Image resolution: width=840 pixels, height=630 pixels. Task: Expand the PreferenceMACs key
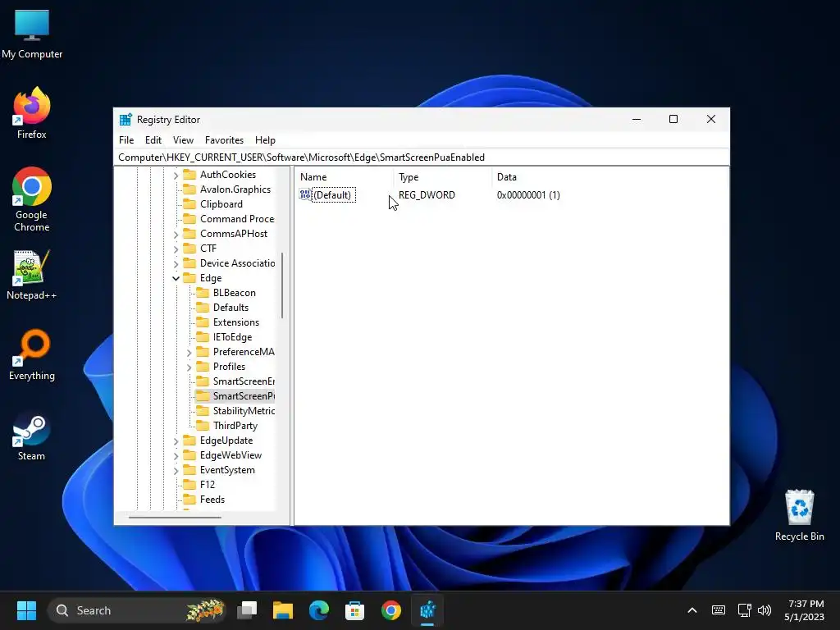(x=189, y=353)
